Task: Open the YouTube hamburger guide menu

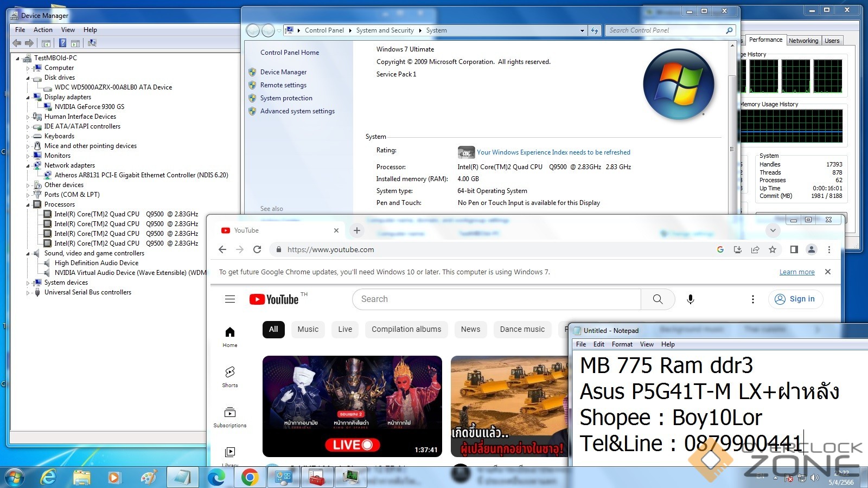Action: [x=230, y=299]
